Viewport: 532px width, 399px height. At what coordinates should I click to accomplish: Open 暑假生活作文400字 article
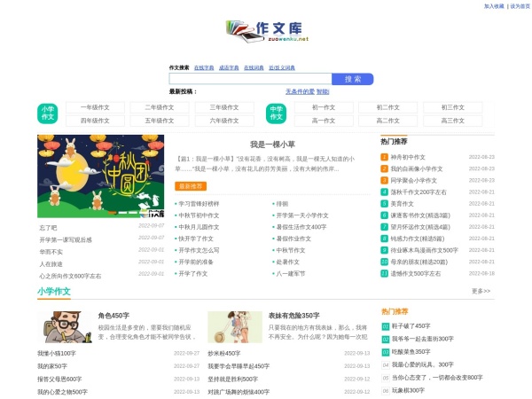(301, 227)
